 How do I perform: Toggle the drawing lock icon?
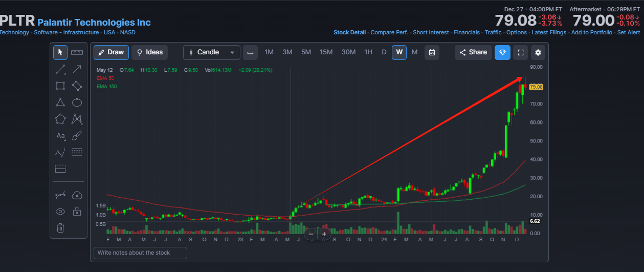tap(77, 212)
